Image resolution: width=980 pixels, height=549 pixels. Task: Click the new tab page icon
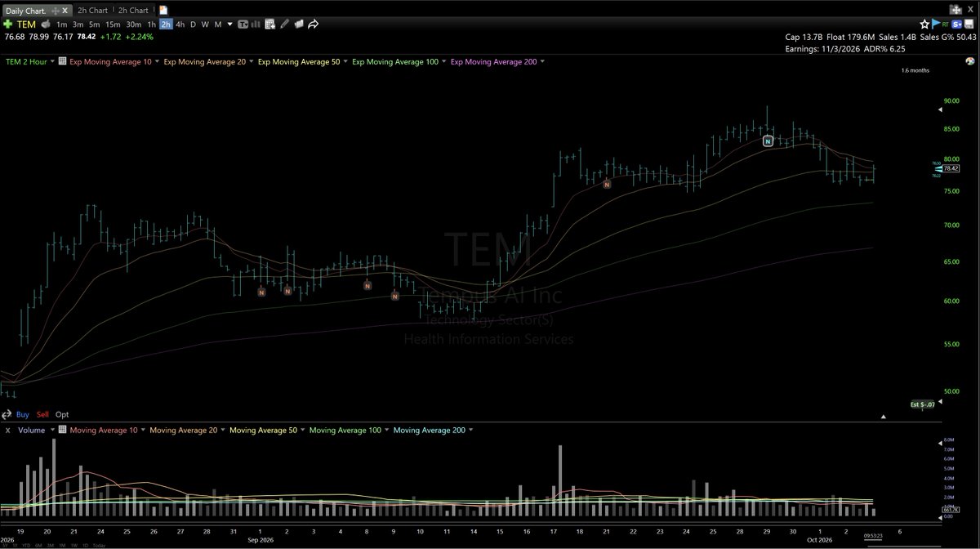pos(163,11)
